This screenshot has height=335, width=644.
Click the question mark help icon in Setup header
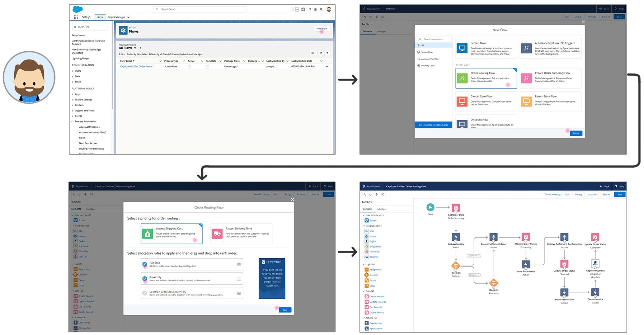[310, 9]
